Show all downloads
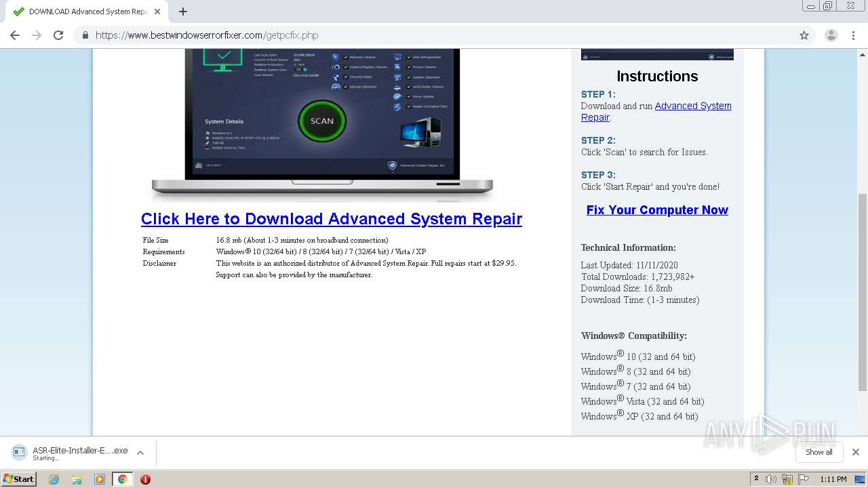 click(818, 452)
